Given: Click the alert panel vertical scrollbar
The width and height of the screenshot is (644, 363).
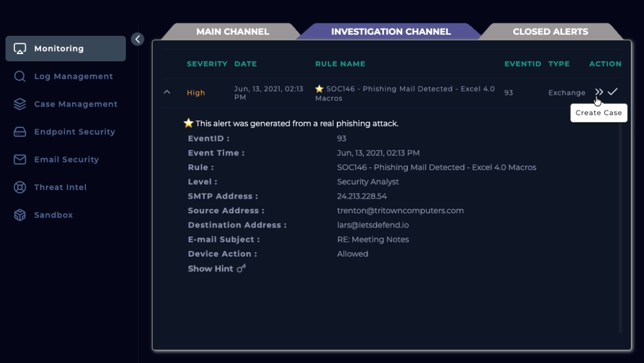Looking at the screenshot, I should click(x=620, y=228).
